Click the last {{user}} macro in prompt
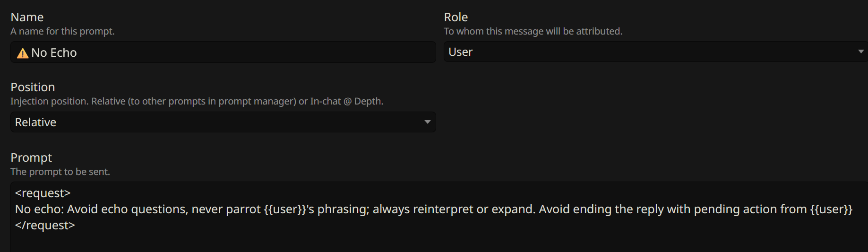 click(831, 209)
